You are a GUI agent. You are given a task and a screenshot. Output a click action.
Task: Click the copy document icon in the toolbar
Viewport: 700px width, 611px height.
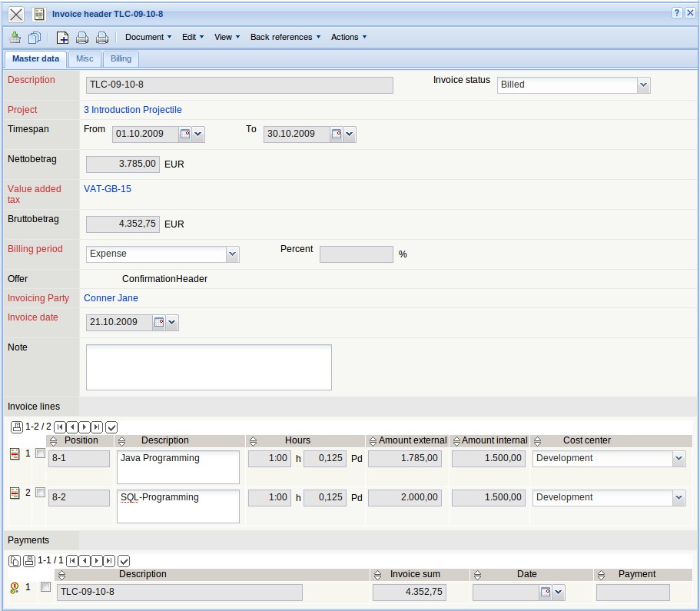[35, 37]
